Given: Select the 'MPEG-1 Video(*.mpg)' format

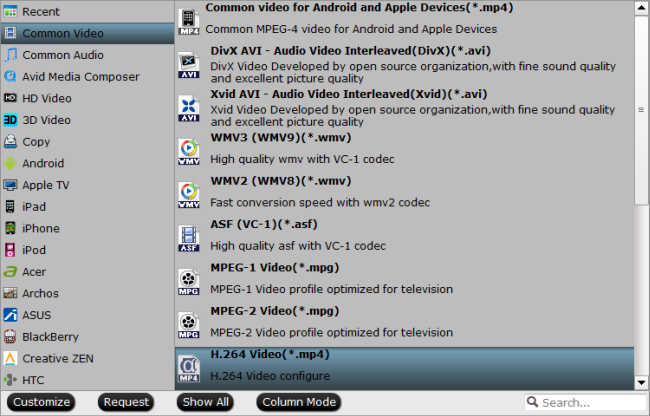Looking at the screenshot, I should 405,282.
